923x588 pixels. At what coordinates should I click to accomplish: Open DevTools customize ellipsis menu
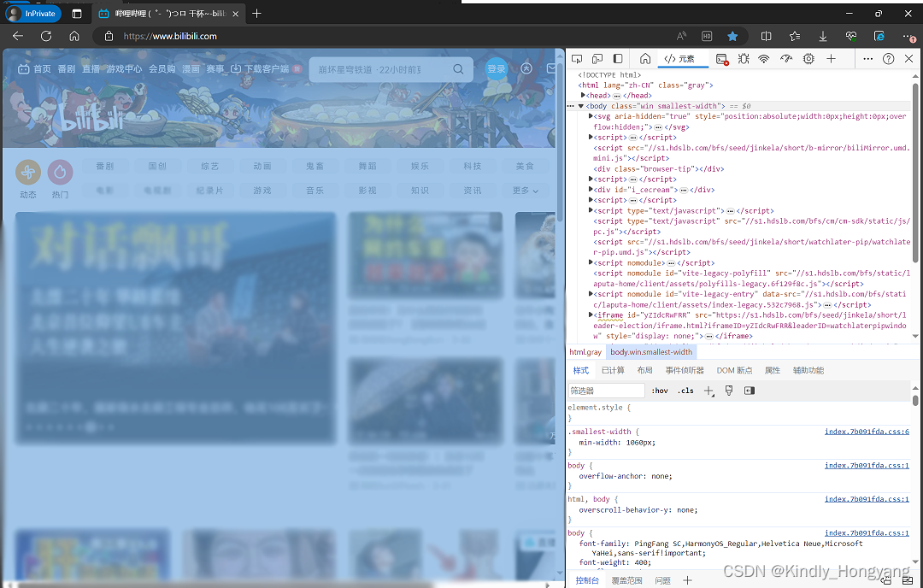(x=867, y=59)
